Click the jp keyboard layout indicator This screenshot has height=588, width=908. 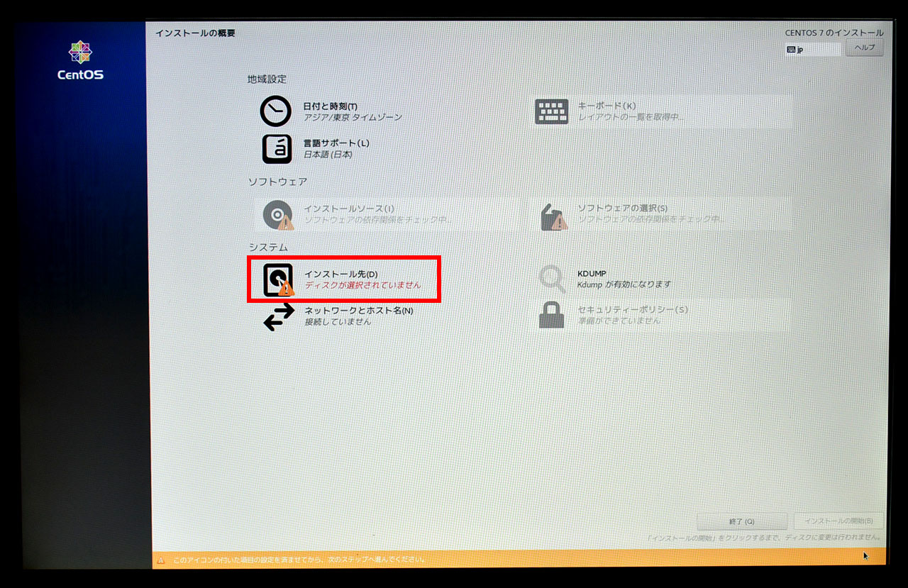(812, 50)
